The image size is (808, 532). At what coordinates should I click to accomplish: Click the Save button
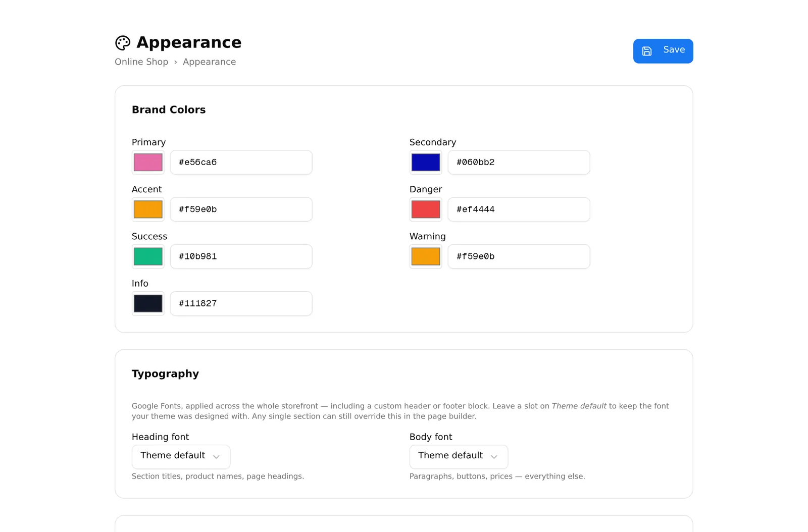click(663, 51)
